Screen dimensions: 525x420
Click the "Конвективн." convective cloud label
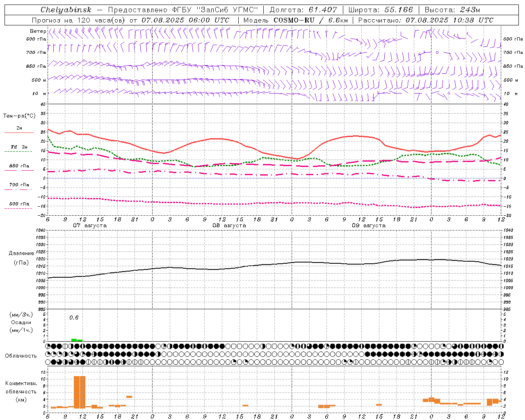click(21, 383)
